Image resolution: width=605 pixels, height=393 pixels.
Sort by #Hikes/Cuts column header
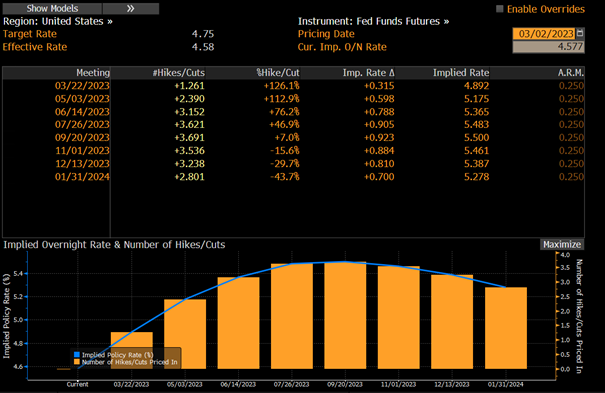[x=178, y=73]
